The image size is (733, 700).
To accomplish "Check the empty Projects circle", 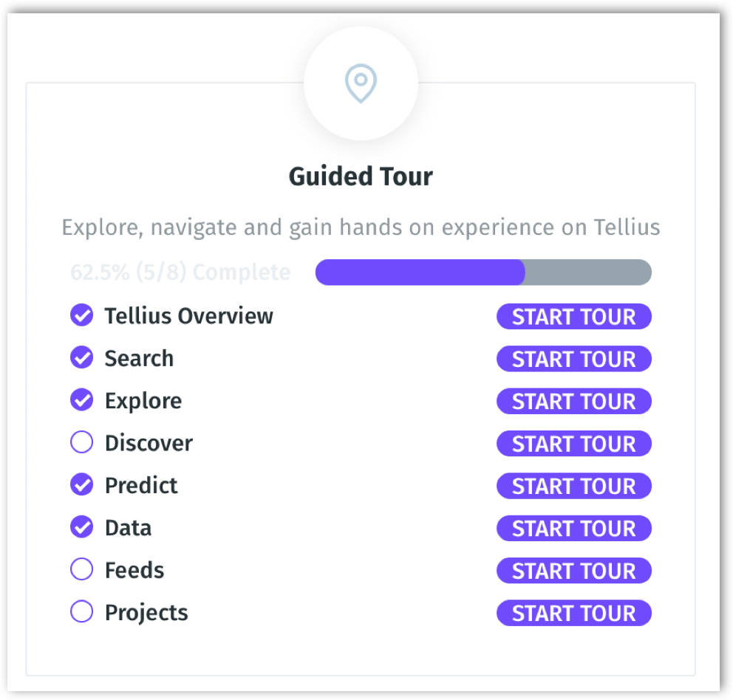I will click(81, 612).
